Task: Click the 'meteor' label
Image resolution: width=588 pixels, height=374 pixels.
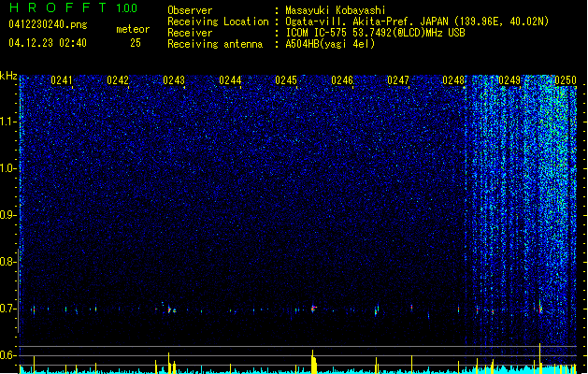Action: (133, 29)
